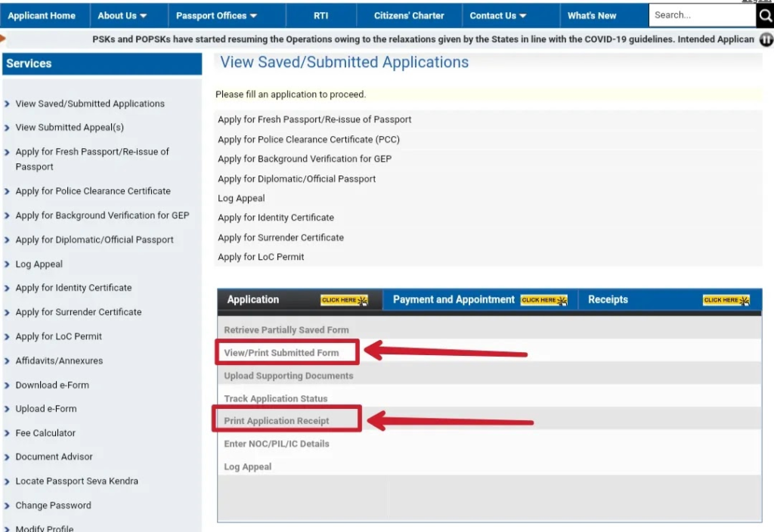The image size is (774, 532).
Task: Click the search magnifier icon
Action: [x=765, y=14]
